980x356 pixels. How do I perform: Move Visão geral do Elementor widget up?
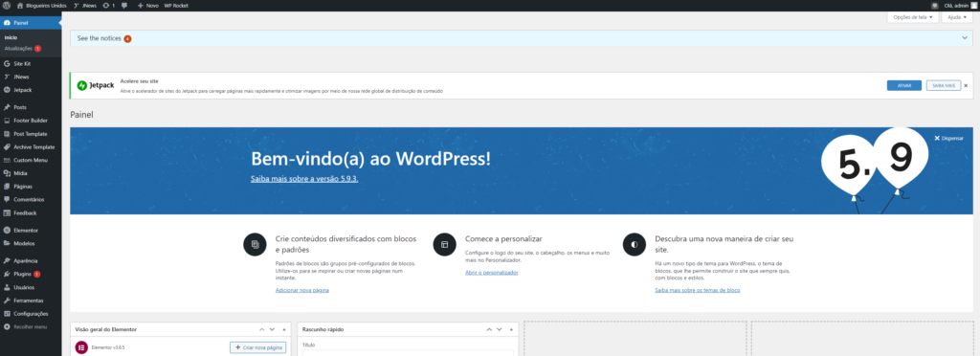(262, 329)
